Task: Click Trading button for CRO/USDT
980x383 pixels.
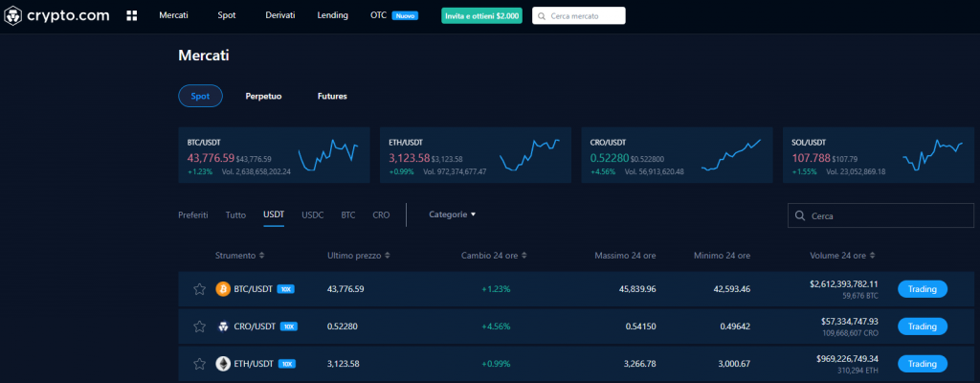Action: click(923, 327)
